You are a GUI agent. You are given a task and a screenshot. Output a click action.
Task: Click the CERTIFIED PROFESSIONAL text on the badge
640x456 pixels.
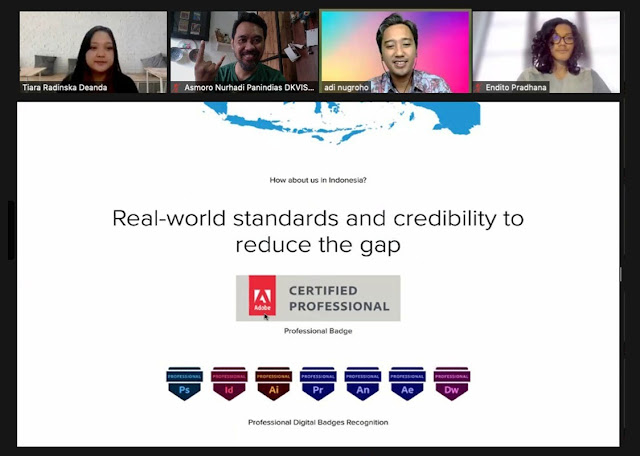[x=339, y=298]
